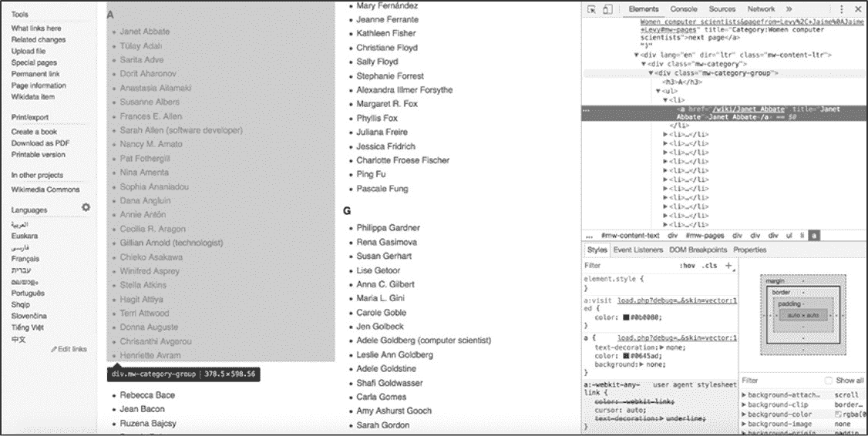
Task: Toggle the :hov element state panel
Action: pyautogui.click(x=687, y=265)
